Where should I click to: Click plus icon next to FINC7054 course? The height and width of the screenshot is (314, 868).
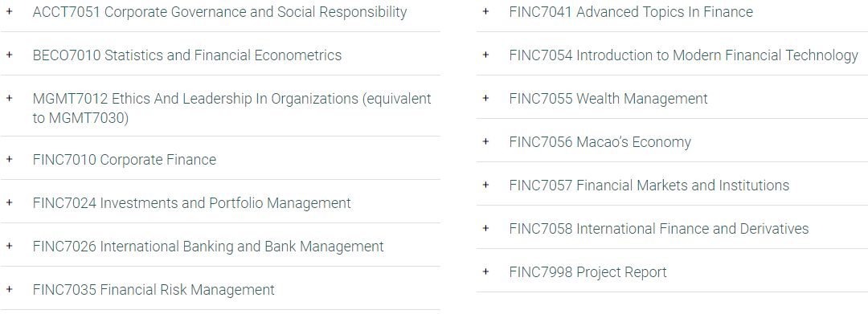[x=486, y=54]
